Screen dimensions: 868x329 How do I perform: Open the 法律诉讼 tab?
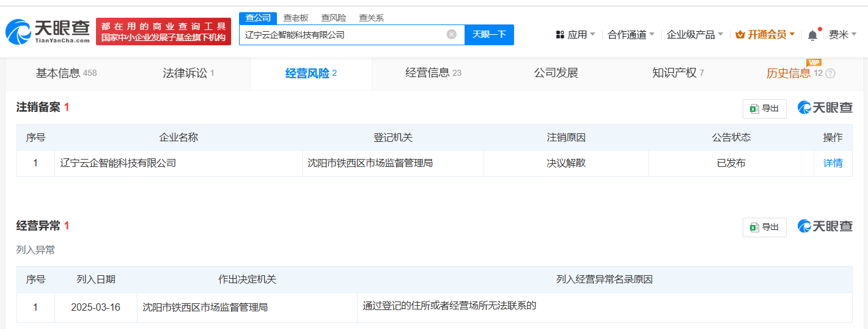pyautogui.click(x=188, y=73)
